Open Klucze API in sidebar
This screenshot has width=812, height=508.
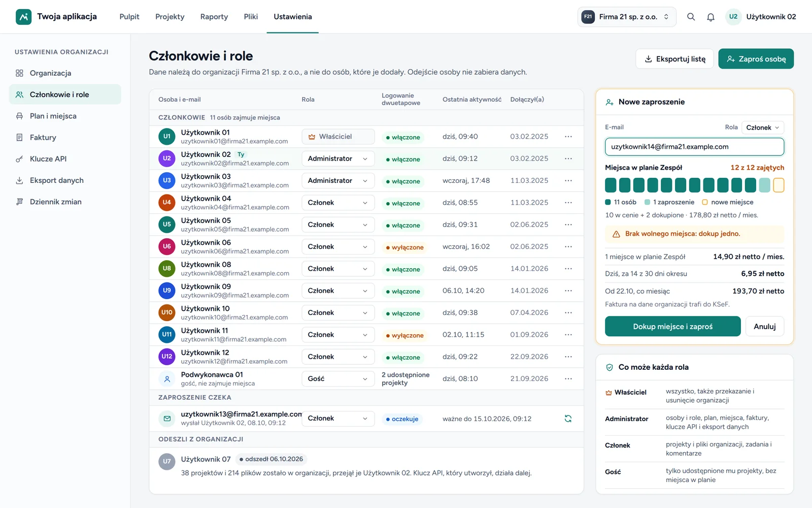tap(65, 159)
